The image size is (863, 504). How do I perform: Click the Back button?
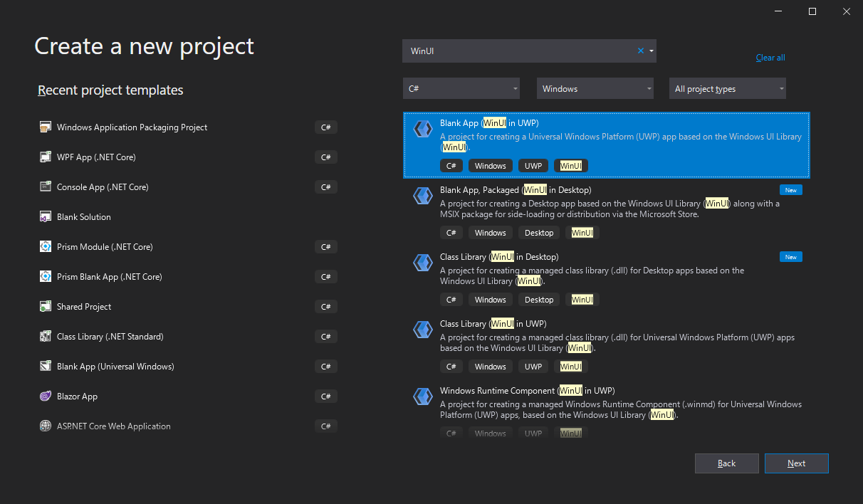click(726, 463)
